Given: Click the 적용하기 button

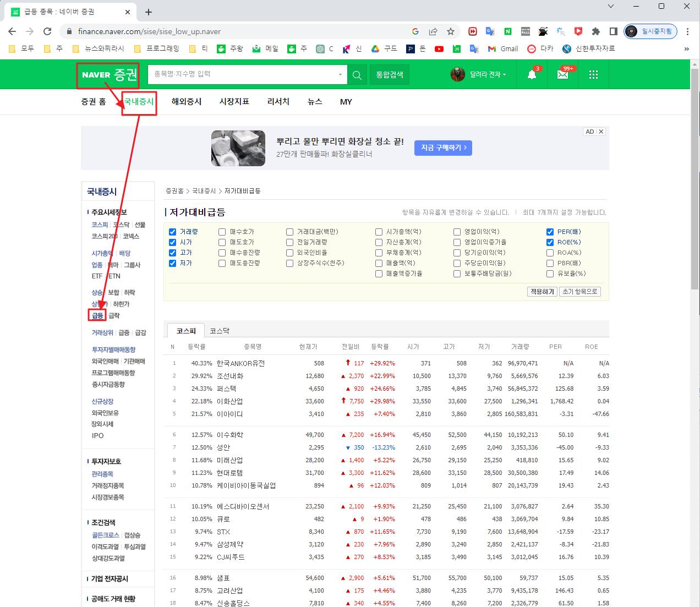Looking at the screenshot, I should (x=542, y=292).
